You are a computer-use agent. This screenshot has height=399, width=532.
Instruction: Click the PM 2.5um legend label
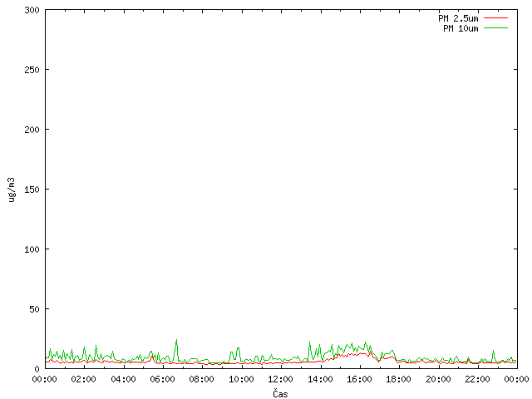pos(458,18)
